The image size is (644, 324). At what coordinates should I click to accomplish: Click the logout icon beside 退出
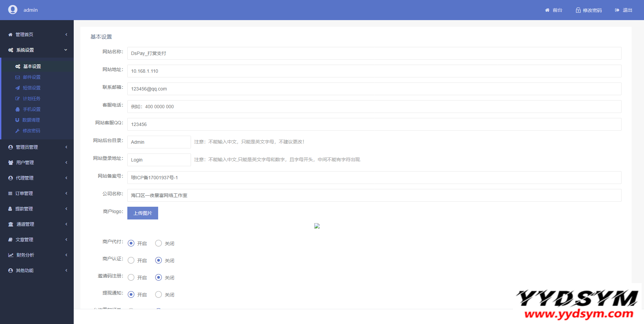point(617,10)
